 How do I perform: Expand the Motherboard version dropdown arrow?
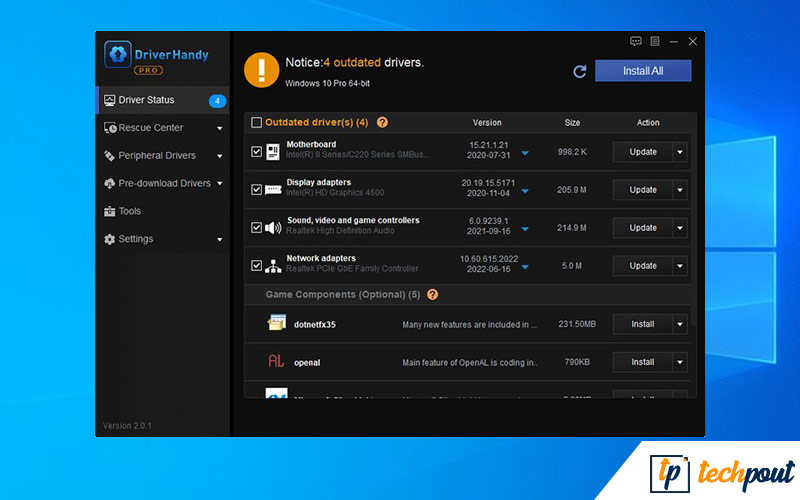click(x=525, y=153)
